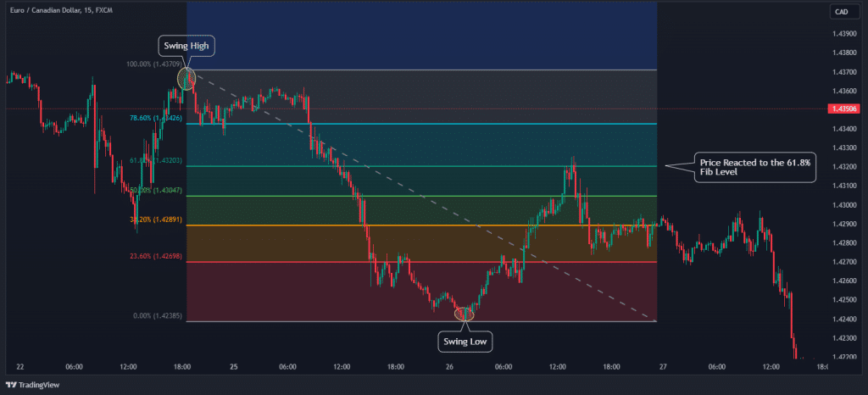Viewport: 868px width, 395px height.
Task: Open the CAD currency selector
Action: 841,12
